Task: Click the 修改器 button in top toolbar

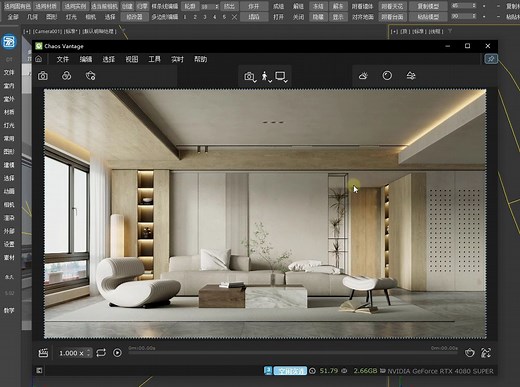Action: tap(134, 17)
